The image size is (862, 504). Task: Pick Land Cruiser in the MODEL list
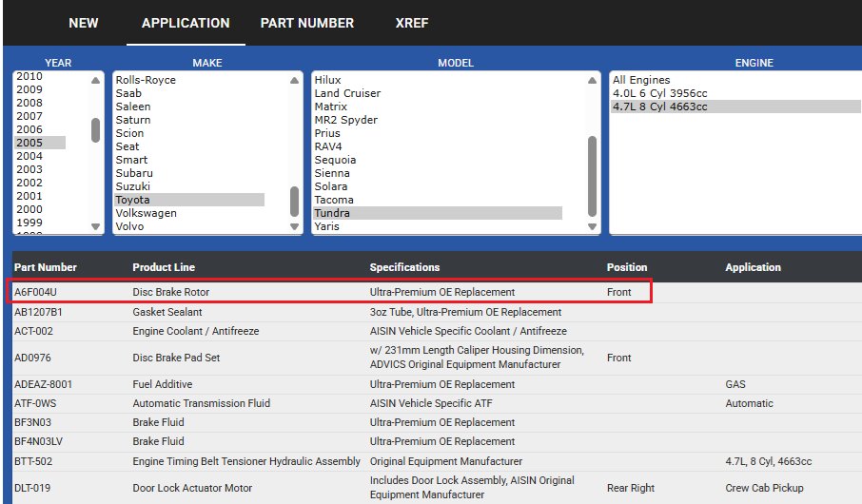[x=347, y=93]
